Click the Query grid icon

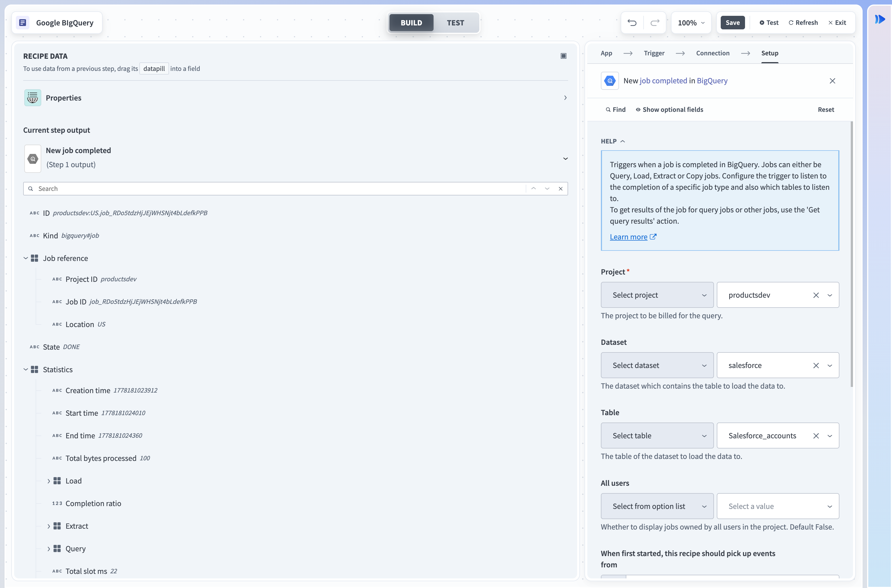[57, 549]
